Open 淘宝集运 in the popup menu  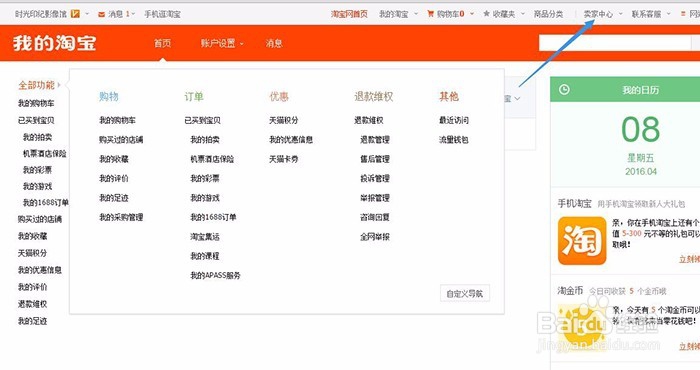[205, 237]
